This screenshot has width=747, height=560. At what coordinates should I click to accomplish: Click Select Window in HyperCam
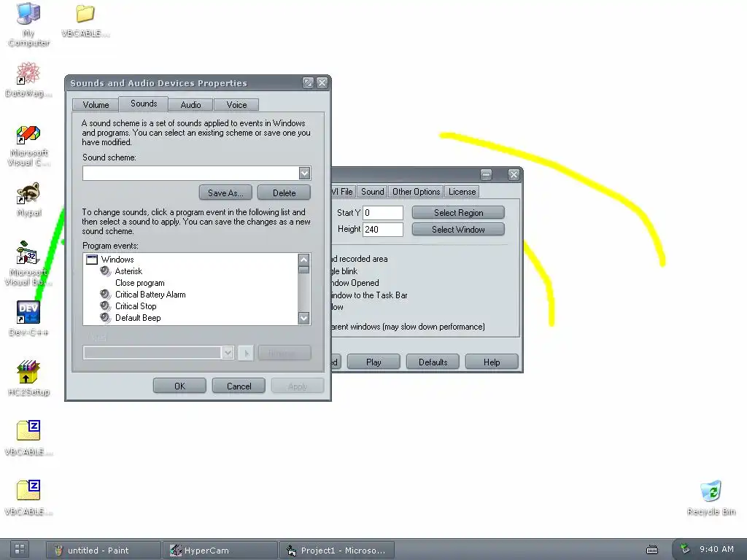coord(458,230)
